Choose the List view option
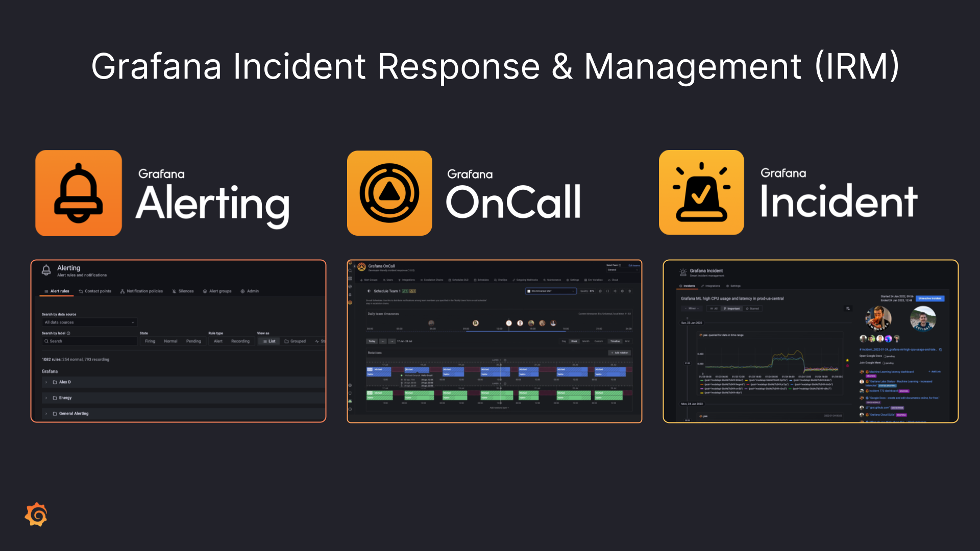 pyautogui.click(x=269, y=341)
